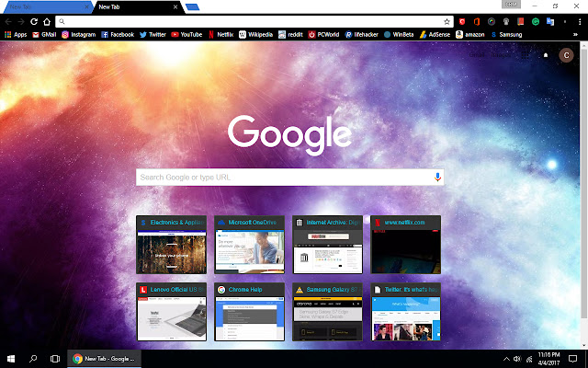Viewport: 588px width, 368px height.
Task: Open the Microsoft OneDrive tile
Action: coord(249,245)
